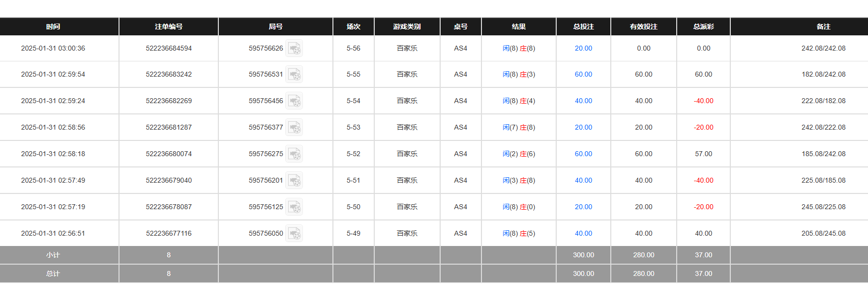Screen dimensions: 868x300
Task: Click 60.00 total bet link at 02:59:54
Action: click(x=583, y=74)
